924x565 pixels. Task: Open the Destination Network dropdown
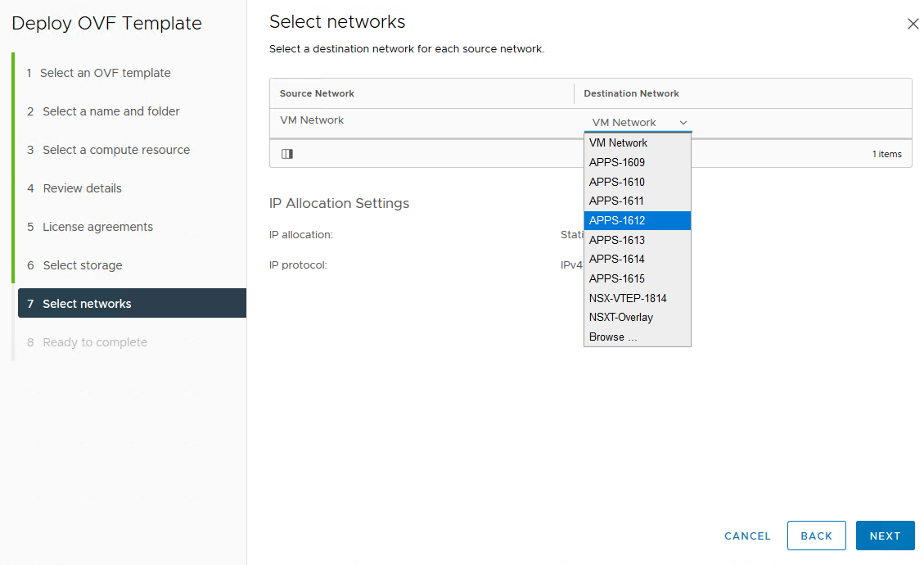tap(639, 123)
